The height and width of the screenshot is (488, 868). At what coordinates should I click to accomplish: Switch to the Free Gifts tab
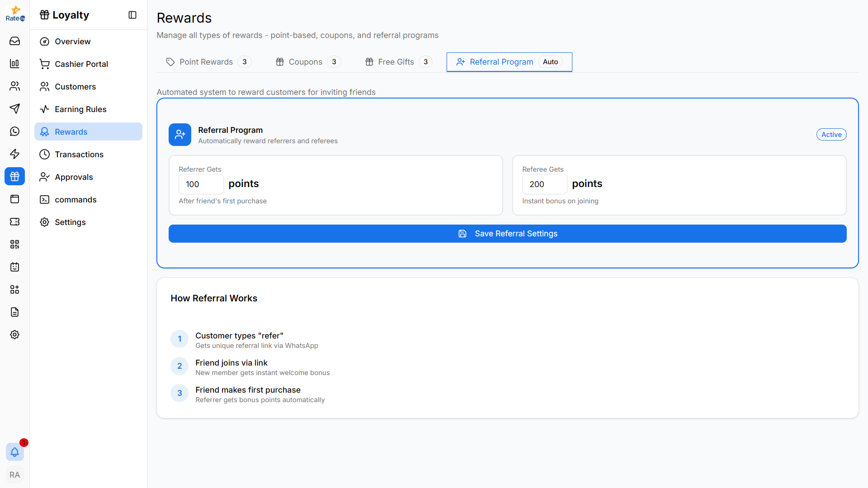coord(396,62)
